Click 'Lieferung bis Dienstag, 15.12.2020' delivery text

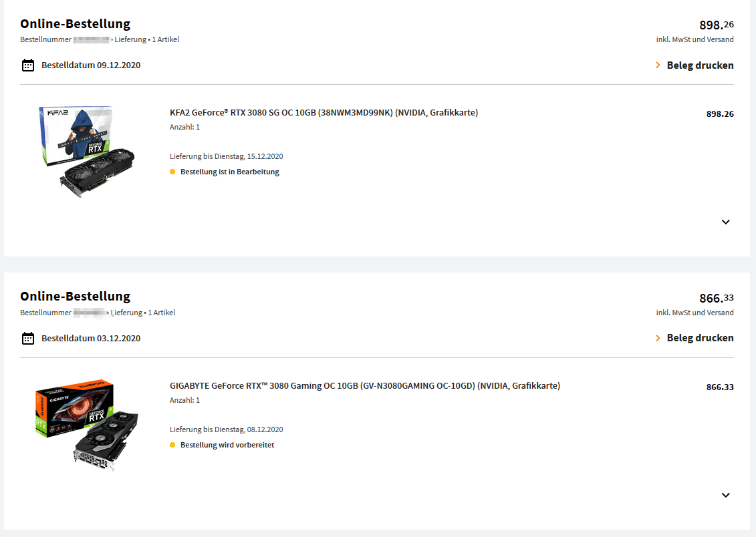coord(226,157)
